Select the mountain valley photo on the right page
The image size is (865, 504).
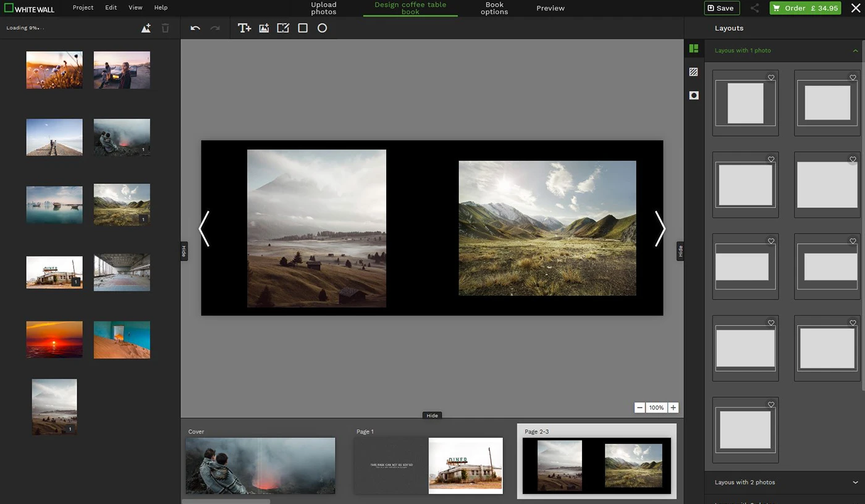pos(547,228)
